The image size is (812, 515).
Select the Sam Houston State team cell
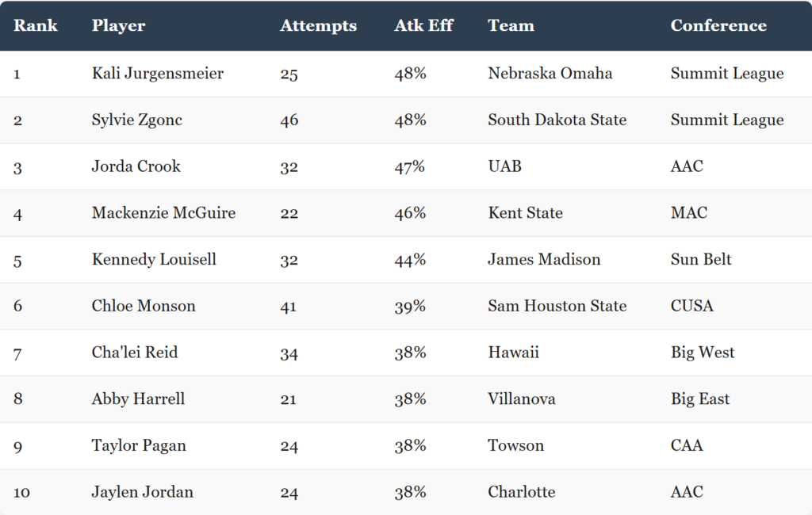[557, 306]
